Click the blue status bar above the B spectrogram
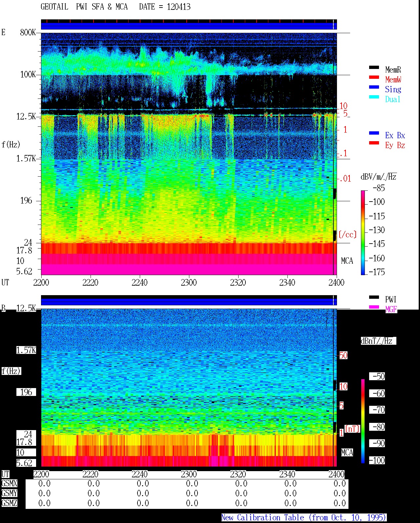420x523 pixels. coord(189,302)
